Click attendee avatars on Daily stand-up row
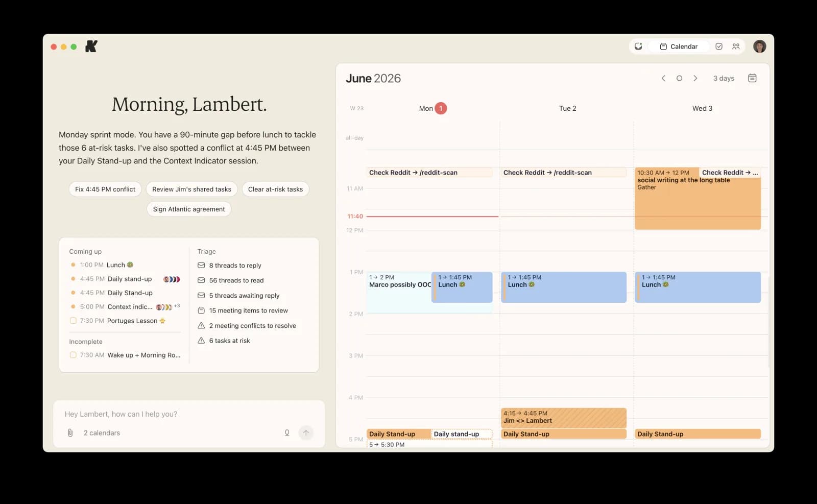This screenshot has width=817, height=504. (x=172, y=279)
